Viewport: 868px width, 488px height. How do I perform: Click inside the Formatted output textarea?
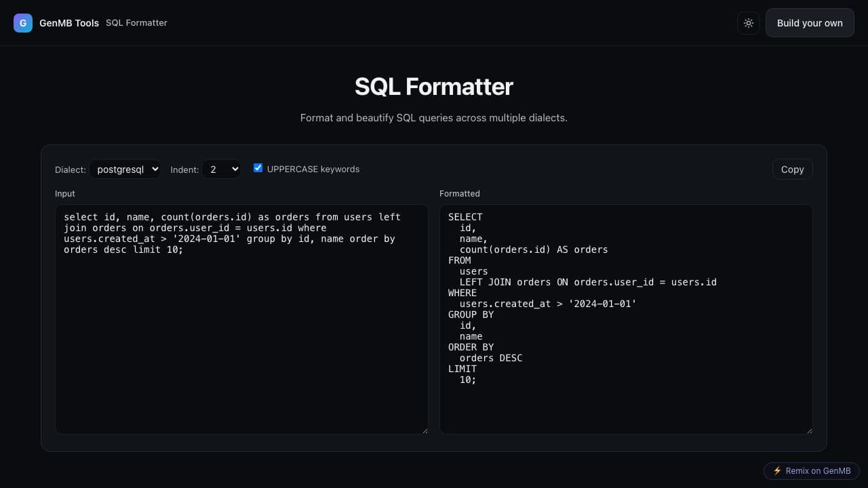tap(626, 319)
